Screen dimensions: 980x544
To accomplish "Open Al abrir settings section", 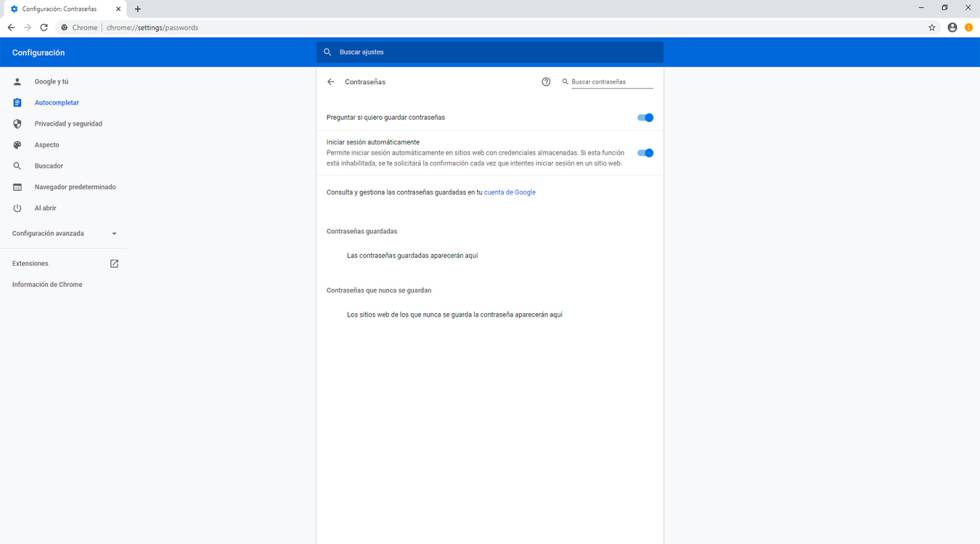I will (x=45, y=208).
